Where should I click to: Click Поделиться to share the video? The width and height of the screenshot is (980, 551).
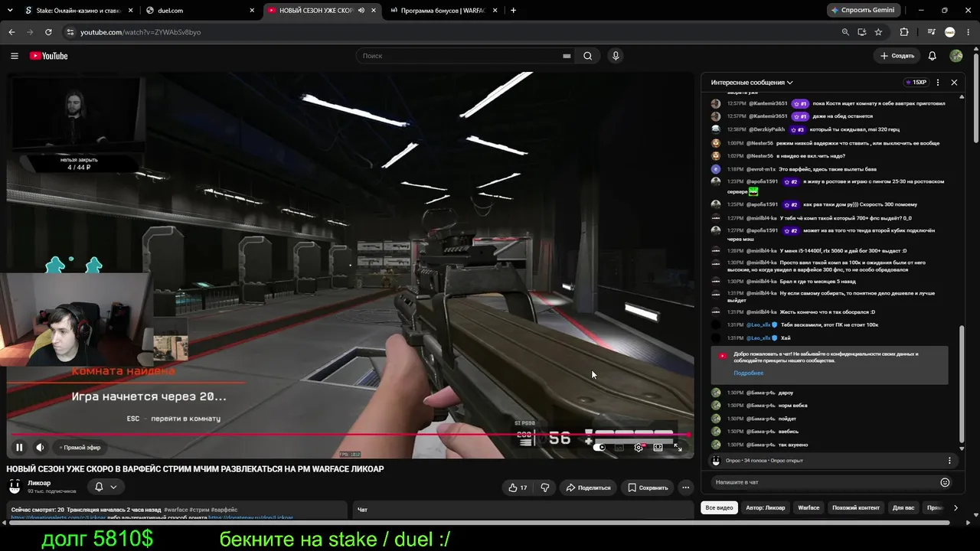tap(588, 487)
